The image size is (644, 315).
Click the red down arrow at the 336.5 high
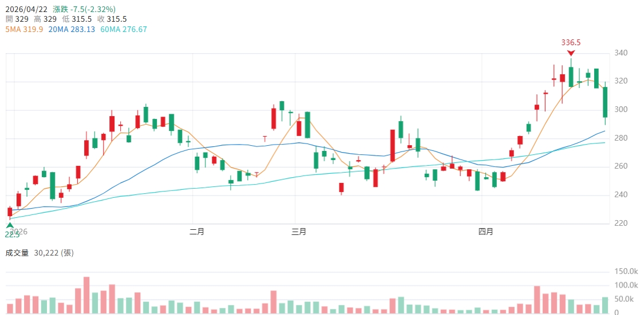(x=571, y=52)
